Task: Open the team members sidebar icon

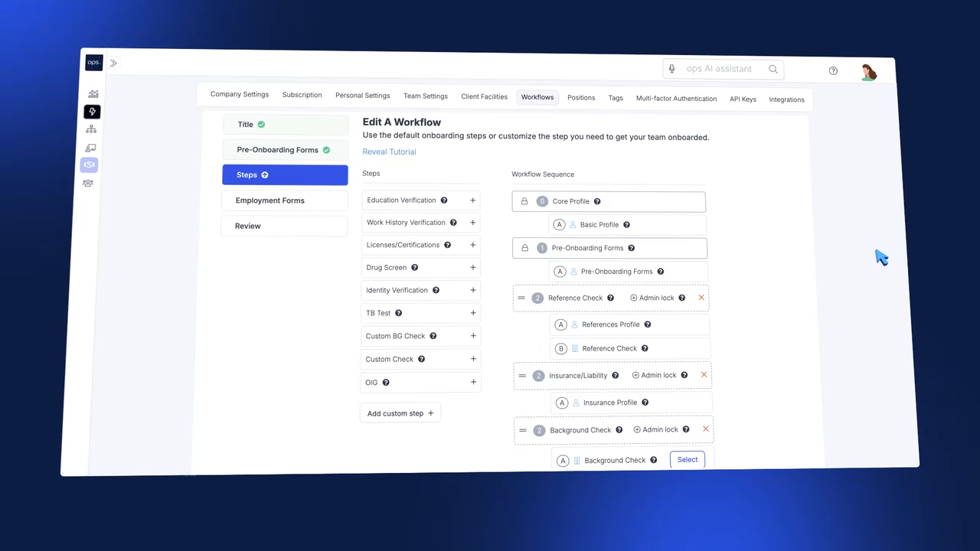Action: (88, 183)
